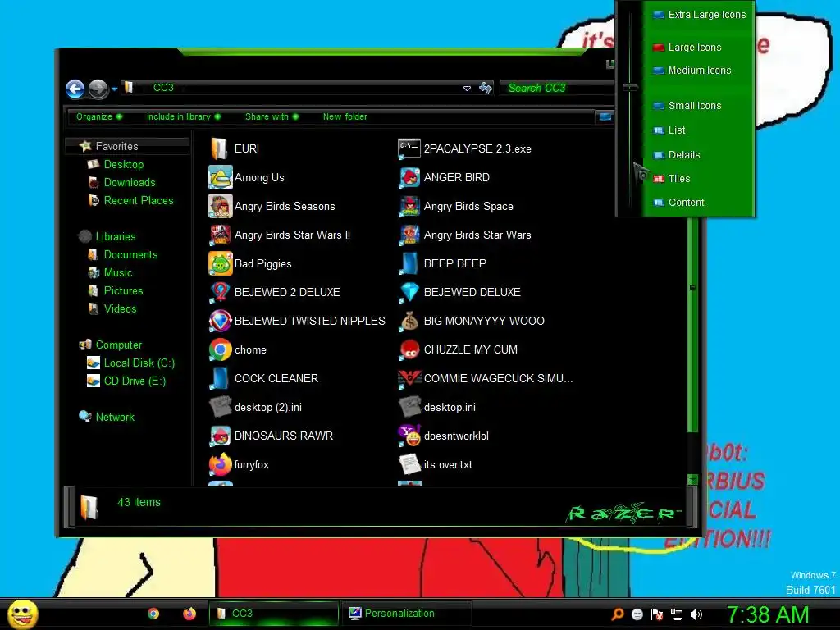Select Large Icons view
This screenshot has width=840, height=630.
(x=687, y=48)
